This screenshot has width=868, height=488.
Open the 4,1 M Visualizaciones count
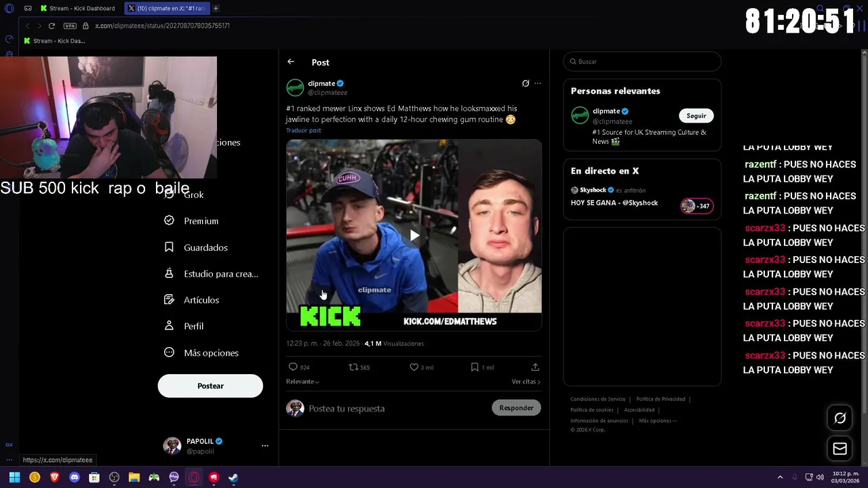394,344
